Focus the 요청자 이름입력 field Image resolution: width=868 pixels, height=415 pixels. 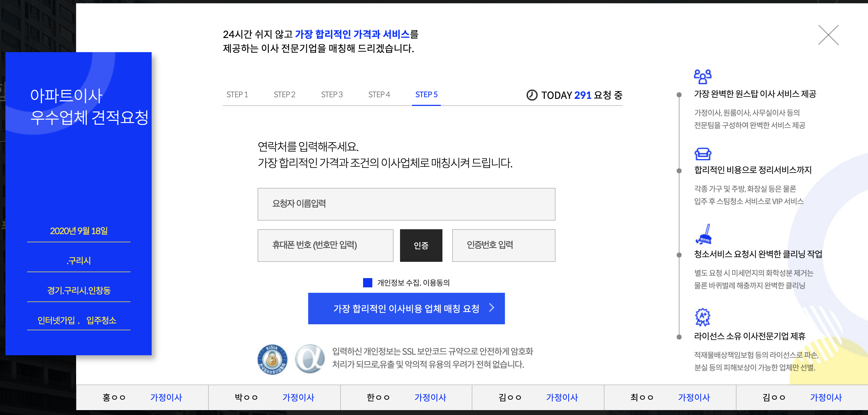(x=406, y=204)
